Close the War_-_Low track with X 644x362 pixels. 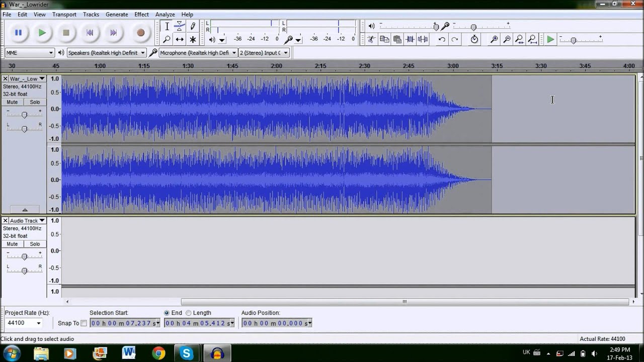click(5, 79)
